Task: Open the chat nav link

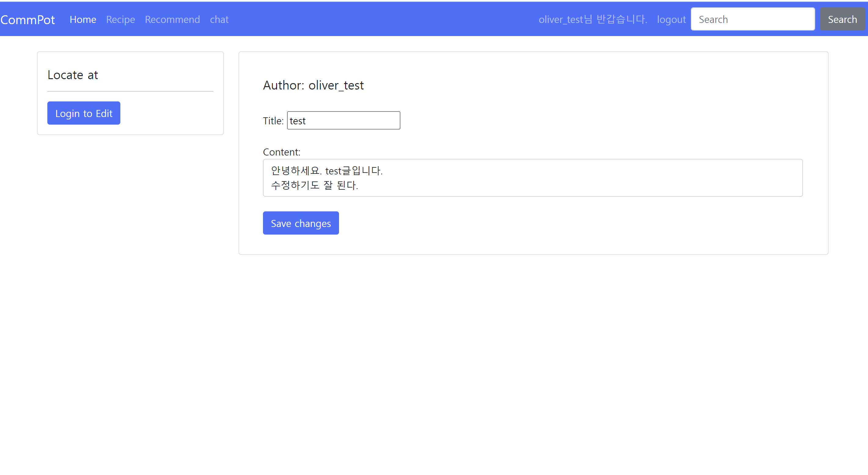Action: (219, 20)
